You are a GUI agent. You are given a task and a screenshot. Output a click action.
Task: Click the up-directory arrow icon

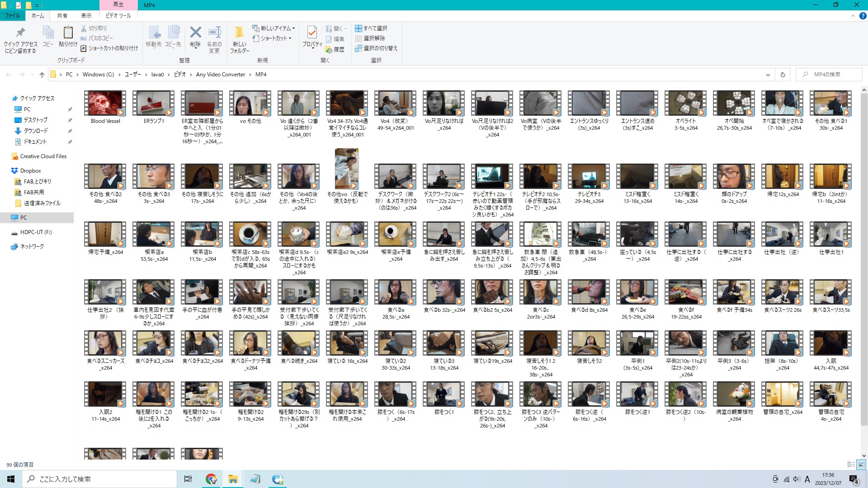42,75
